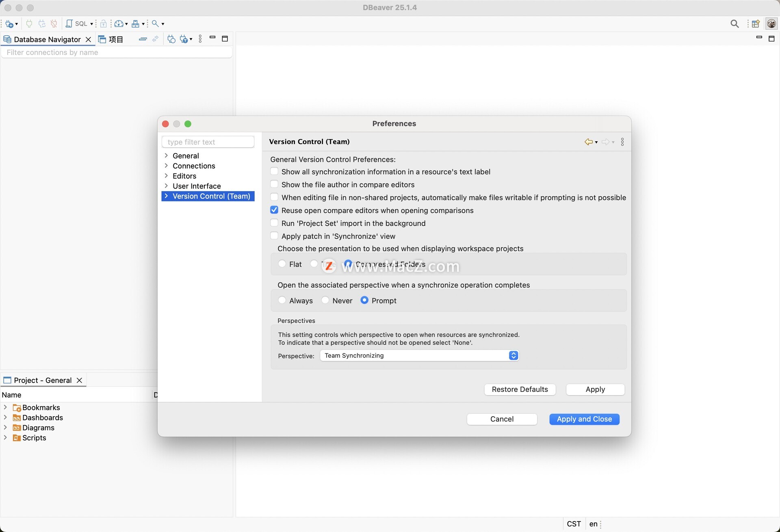Click the DBeaver perspective beaver icon
Image resolution: width=780 pixels, height=532 pixels.
click(x=771, y=24)
